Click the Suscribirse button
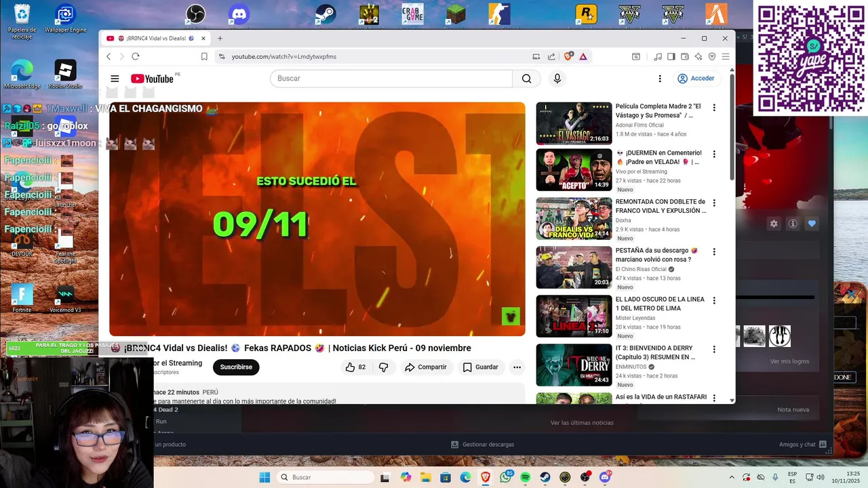 click(236, 367)
